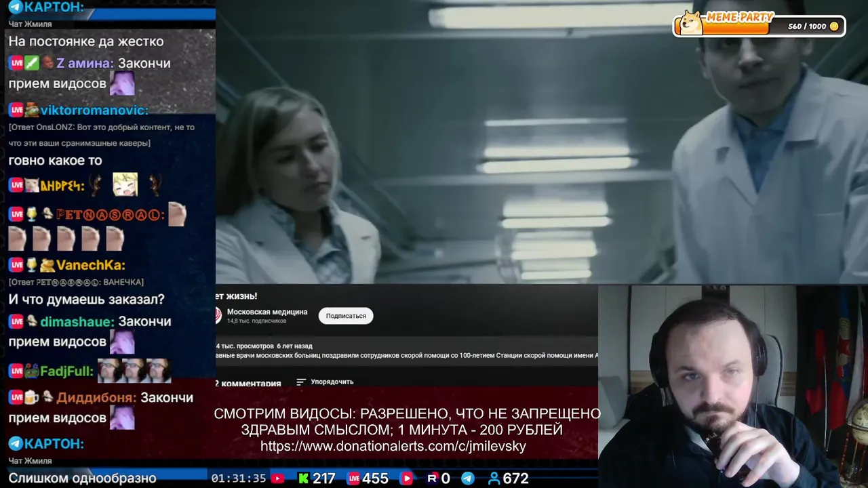Image resolution: width=868 pixels, height=488 pixels.
Task: Click the LIVE badge next to Z амина
Action: click(16, 63)
